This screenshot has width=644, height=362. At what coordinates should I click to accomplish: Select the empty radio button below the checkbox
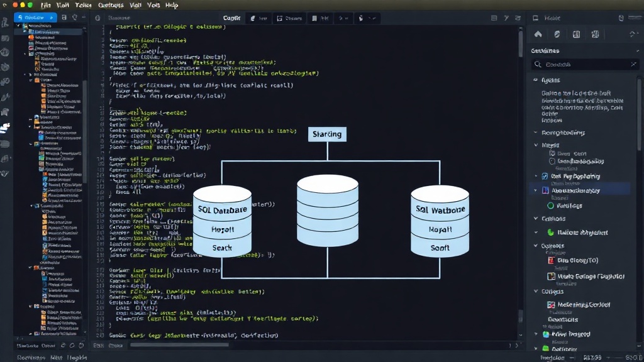[552, 162]
